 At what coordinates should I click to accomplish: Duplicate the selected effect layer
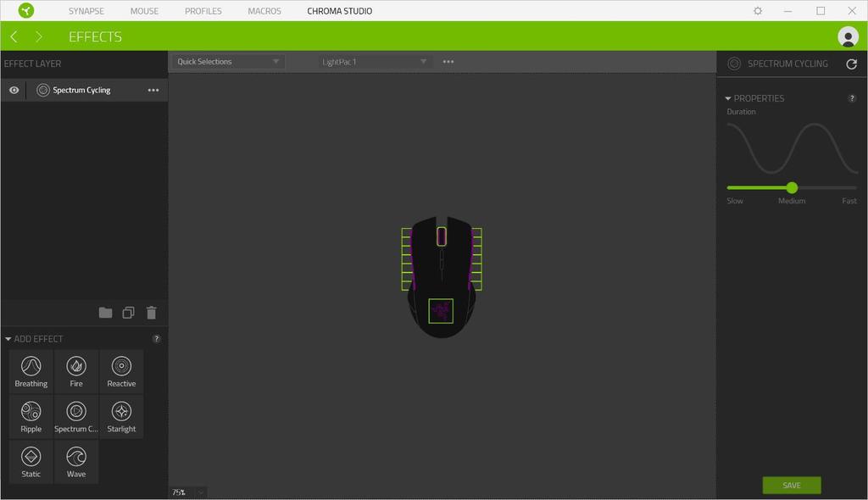click(x=129, y=313)
